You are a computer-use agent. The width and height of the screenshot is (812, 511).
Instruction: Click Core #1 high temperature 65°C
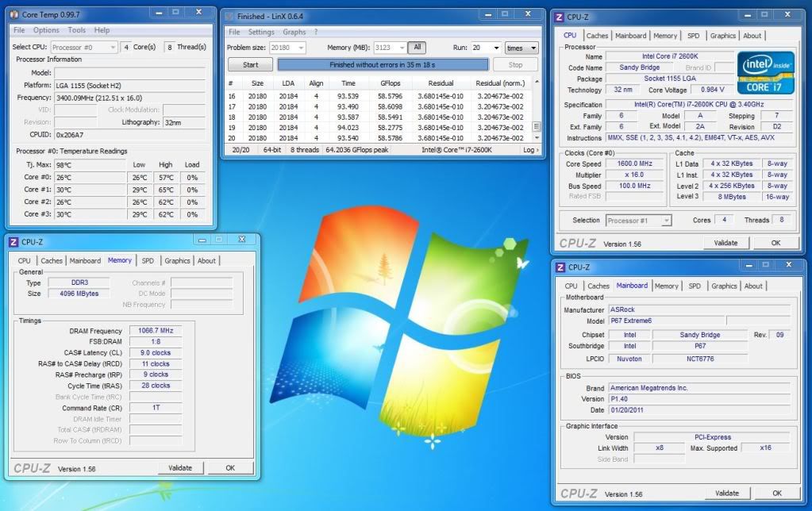(166, 190)
